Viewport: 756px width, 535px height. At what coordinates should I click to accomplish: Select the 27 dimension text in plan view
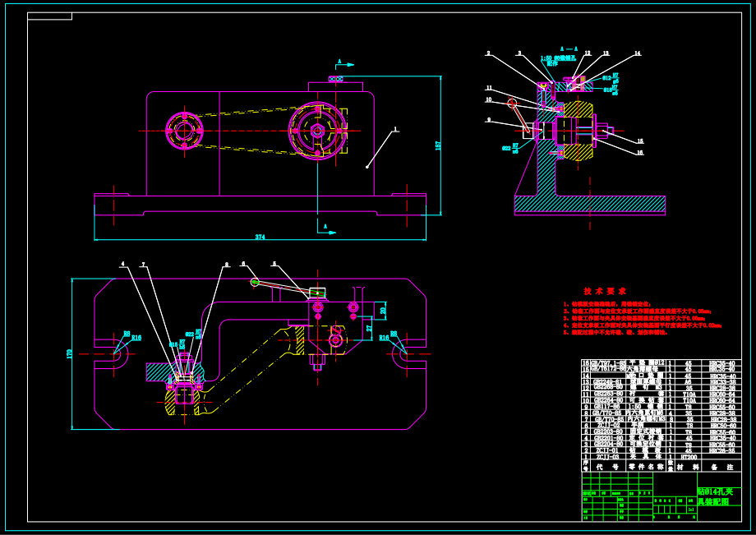point(370,328)
